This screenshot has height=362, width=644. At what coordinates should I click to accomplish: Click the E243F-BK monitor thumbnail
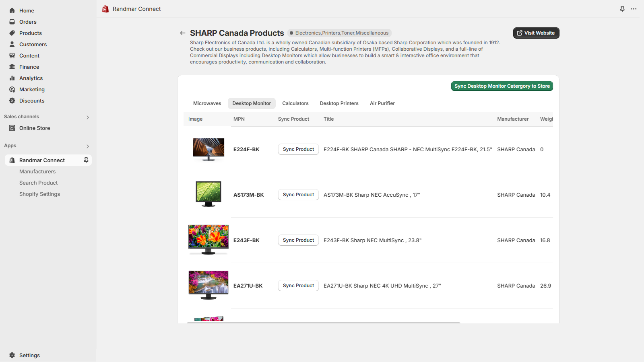(x=208, y=240)
